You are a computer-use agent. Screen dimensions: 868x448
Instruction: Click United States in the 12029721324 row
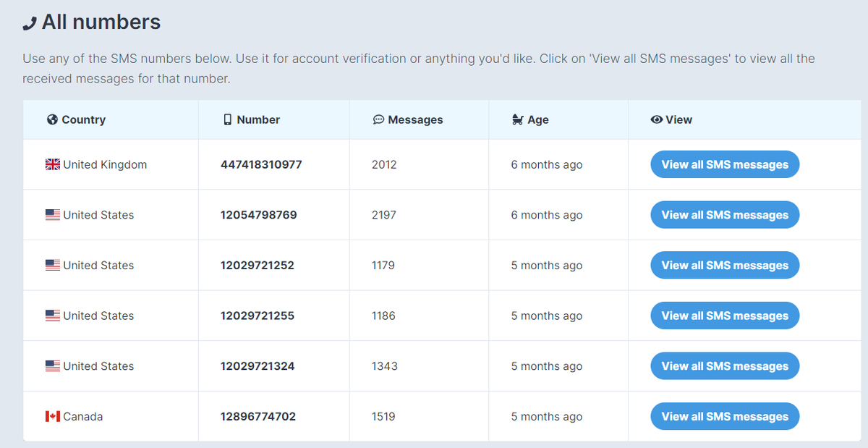tap(98, 366)
